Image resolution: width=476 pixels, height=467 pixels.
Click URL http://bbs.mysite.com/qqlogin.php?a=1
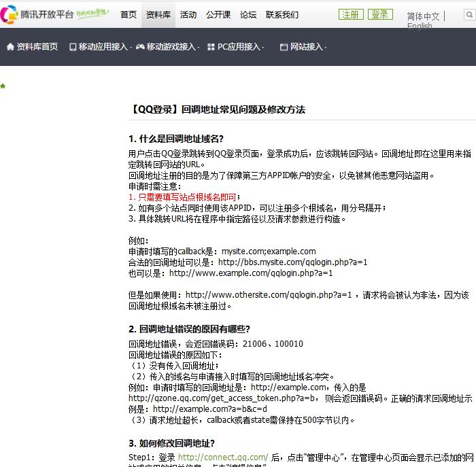(292, 262)
